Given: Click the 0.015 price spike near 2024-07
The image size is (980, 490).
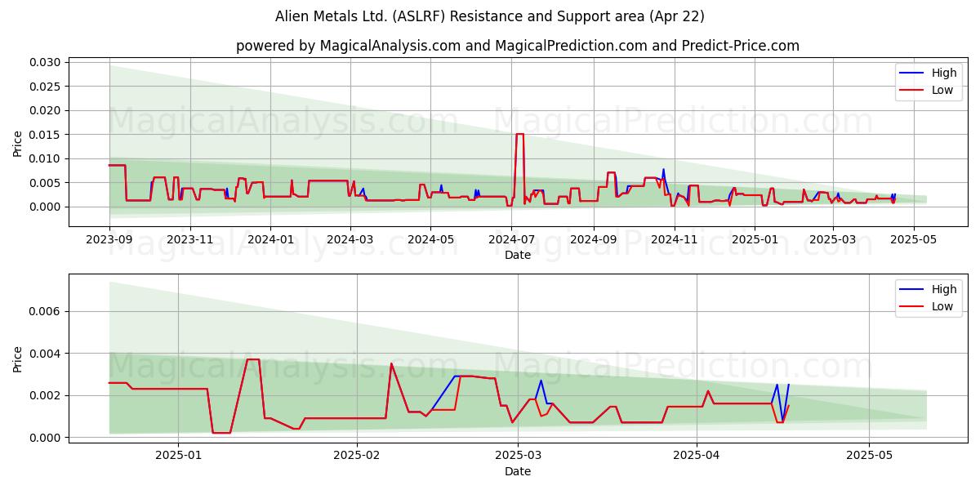Looking at the screenshot, I should 519,135.
